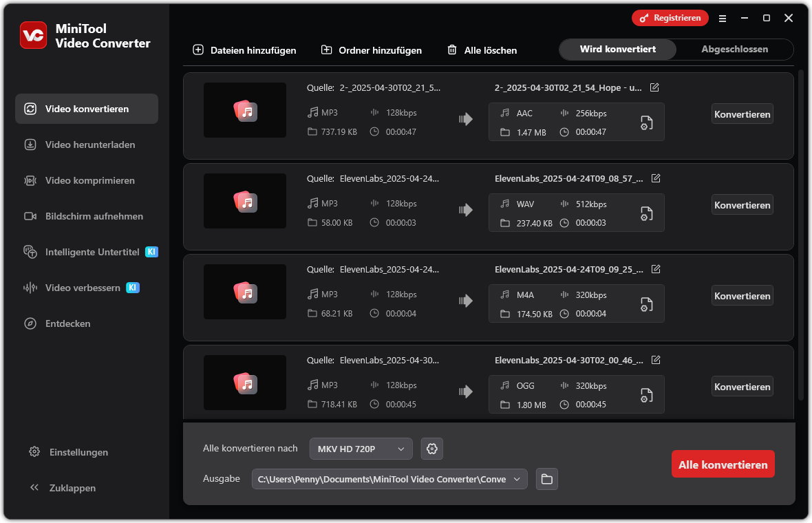
Task: Open the hamburger menu in the title bar
Action: point(723,18)
